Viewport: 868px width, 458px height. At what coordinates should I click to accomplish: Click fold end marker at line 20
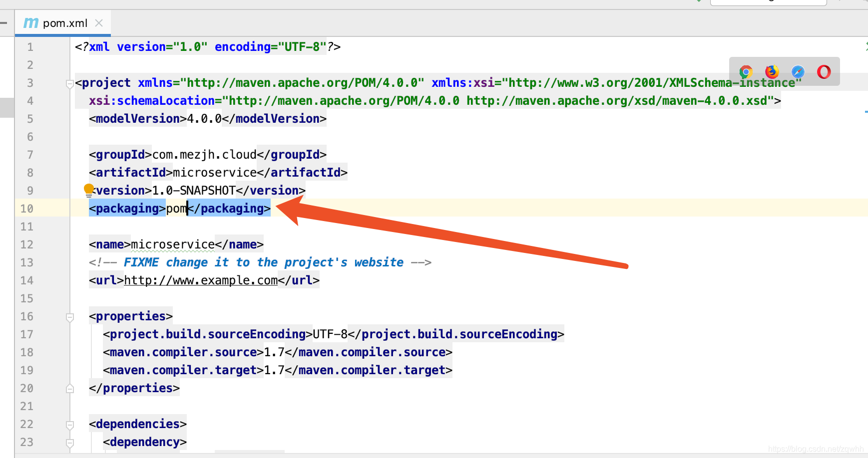click(x=70, y=388)
